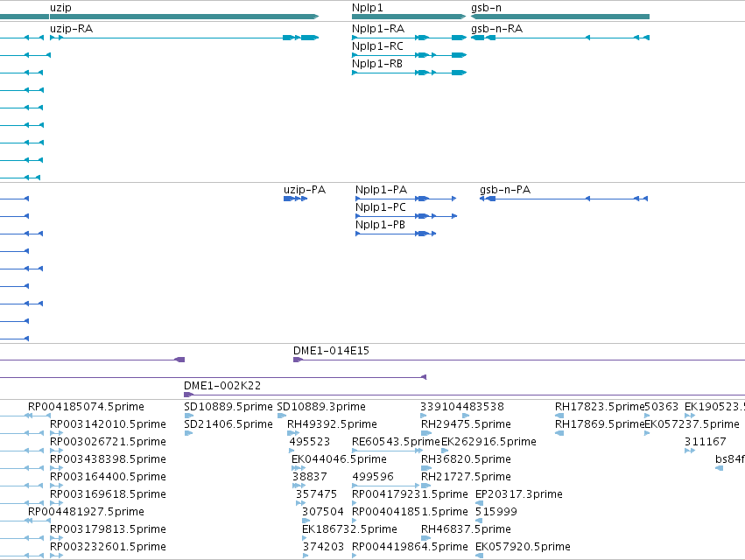Click the EK057237.5prime EST label
This screenshot has height=560, width=745.
(692, 424)
